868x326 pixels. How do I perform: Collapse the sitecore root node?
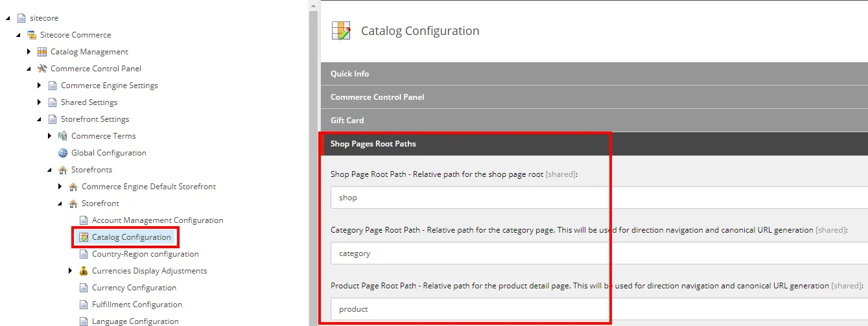tap(8, 18)
